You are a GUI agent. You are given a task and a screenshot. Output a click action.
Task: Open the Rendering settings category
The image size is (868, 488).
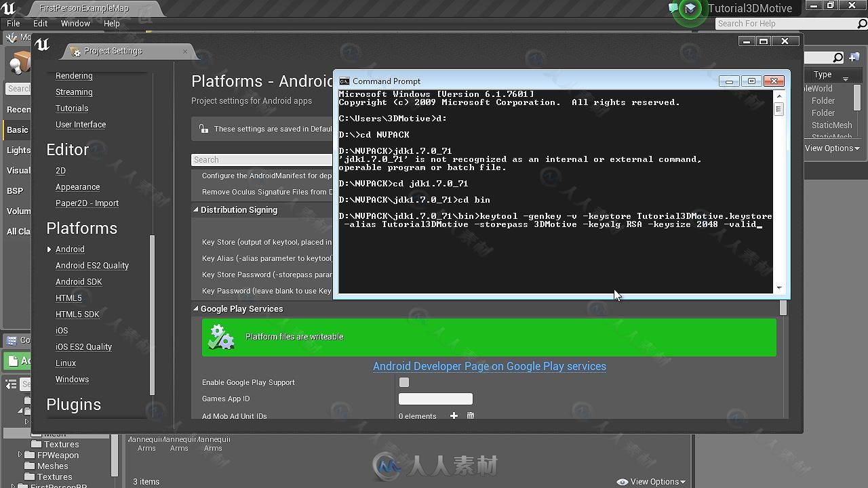[74, 76]
